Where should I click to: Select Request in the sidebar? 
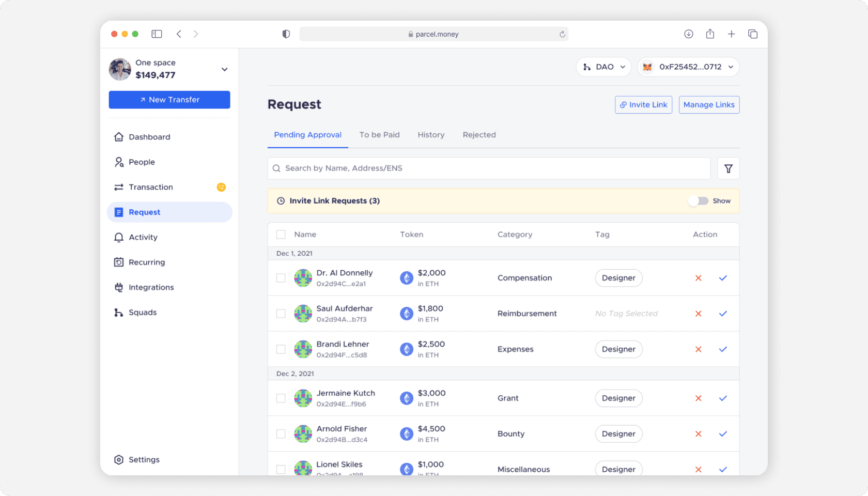coord(169,212)
